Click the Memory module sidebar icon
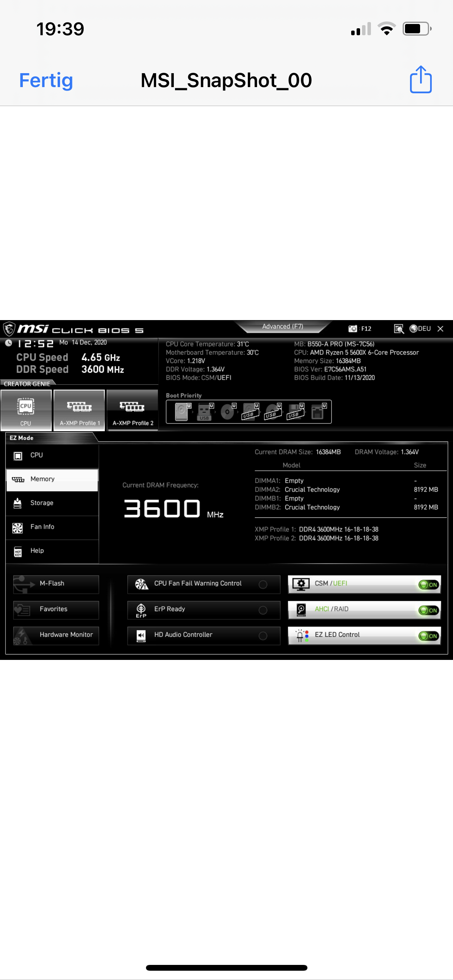The image size is (453, 980). click(x=18, y=480)
